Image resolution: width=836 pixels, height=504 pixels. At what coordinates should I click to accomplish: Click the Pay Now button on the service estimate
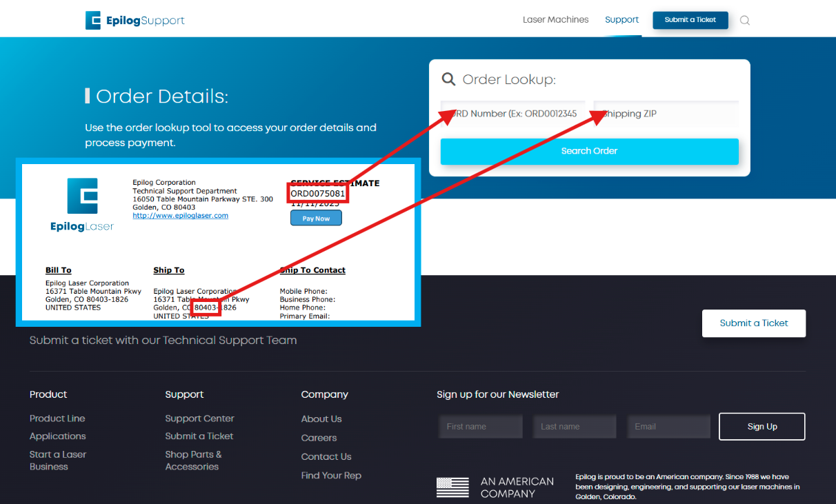[x=315, y=218]
